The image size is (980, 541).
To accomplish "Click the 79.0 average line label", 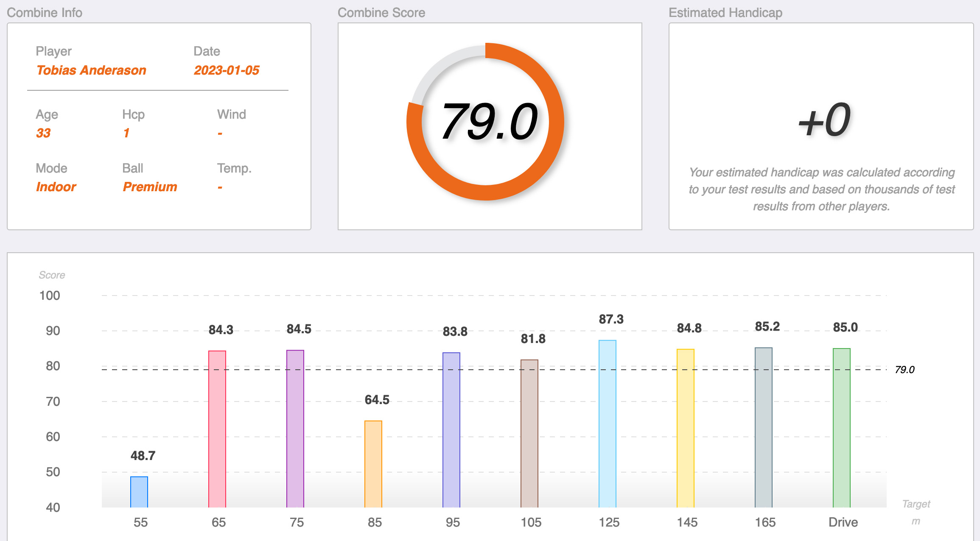I will (904, 370).
